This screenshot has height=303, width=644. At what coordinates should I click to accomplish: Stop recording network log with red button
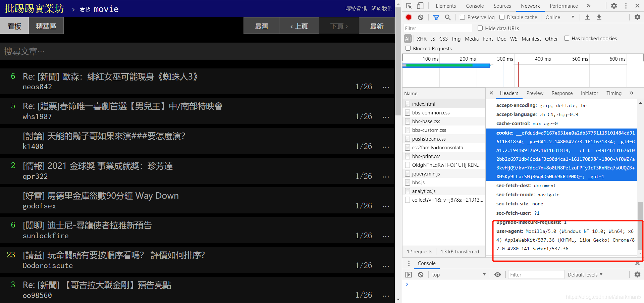point(409,17)
